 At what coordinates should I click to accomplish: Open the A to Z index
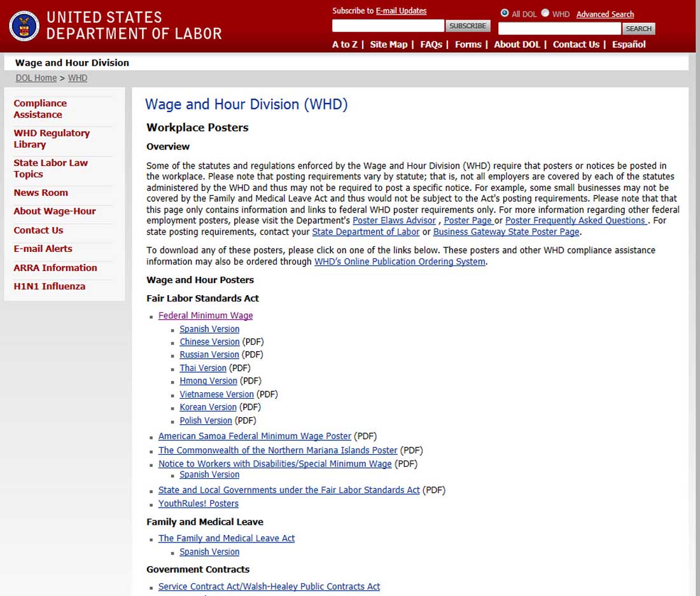point(345,45)
